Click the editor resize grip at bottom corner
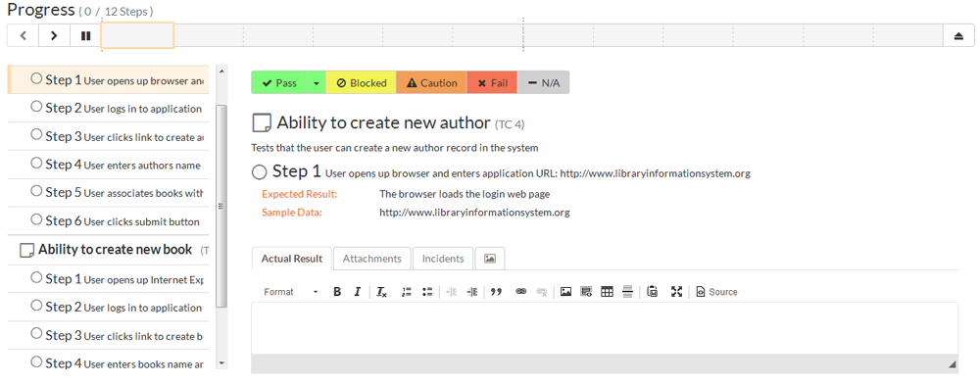 [x=952, y=363]
